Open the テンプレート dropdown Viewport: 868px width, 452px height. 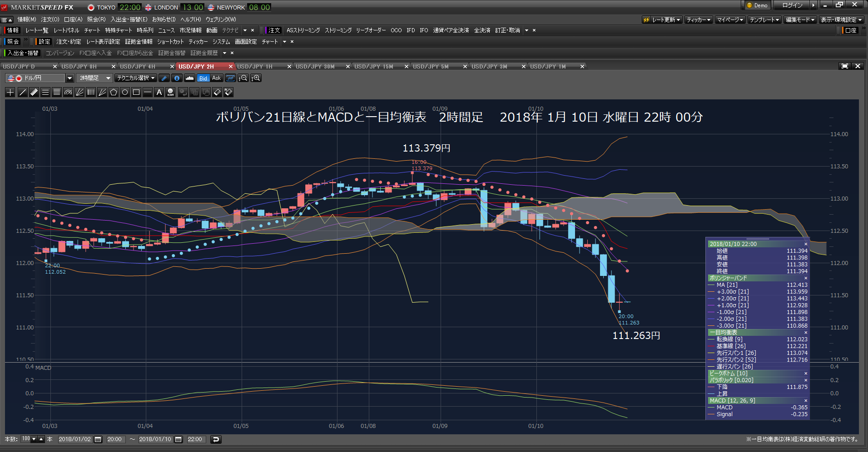coord(764,20)
